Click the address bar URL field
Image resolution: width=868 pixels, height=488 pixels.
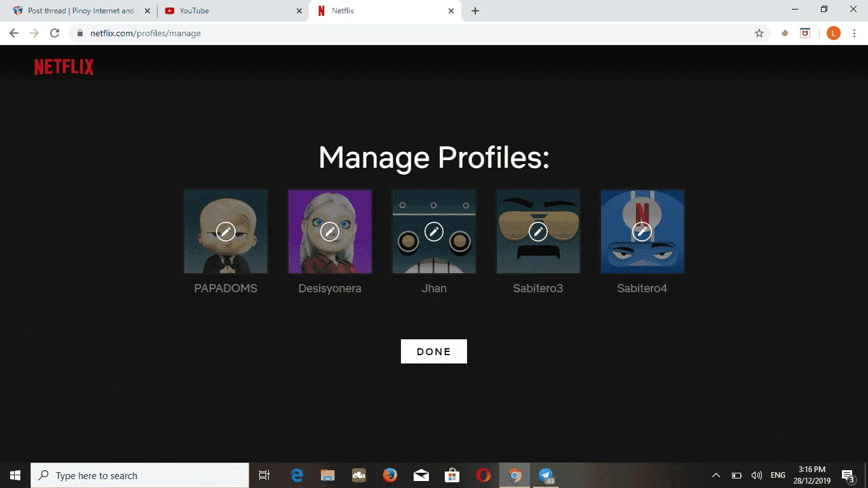click(x=419, y=33)
